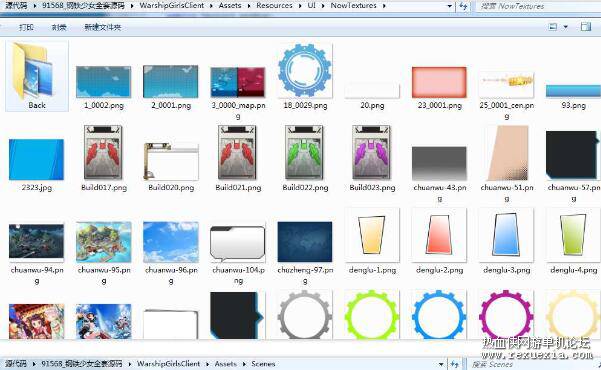Image resolution: width=601 pixels, height=370 pixels.
Task: Select Build020.png file
Action: 171,167
